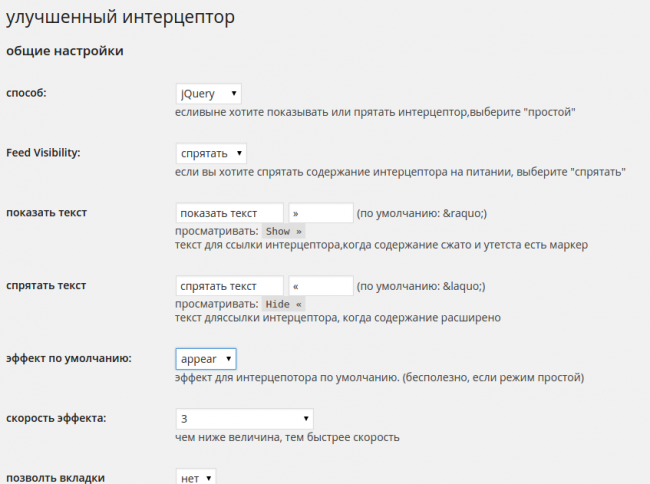Click the скорость эффекта: label
The height and width of the screenshot is (484, 650).
coord(56,418)
